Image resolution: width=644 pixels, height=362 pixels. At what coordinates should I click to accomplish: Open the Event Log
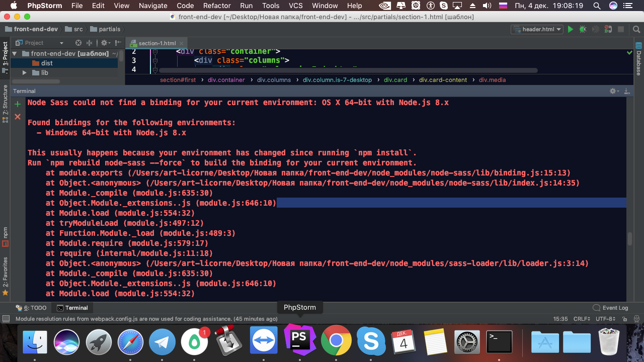coord(611,308)
